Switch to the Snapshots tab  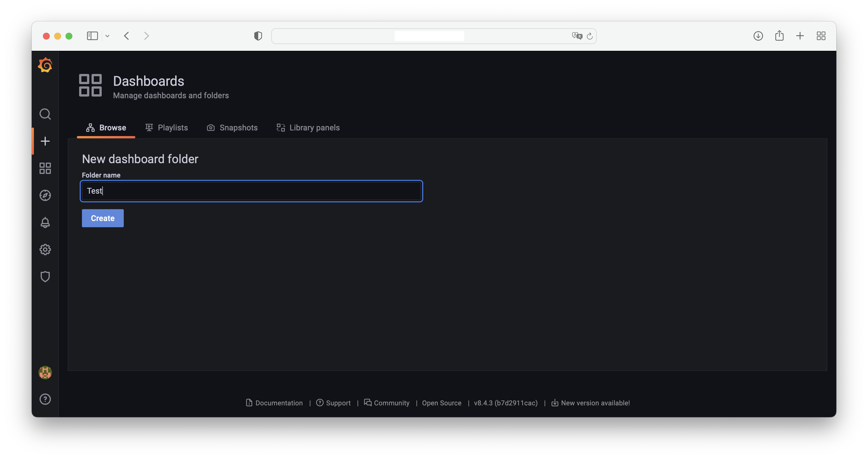pyautogui.click(x=232, y=128)
